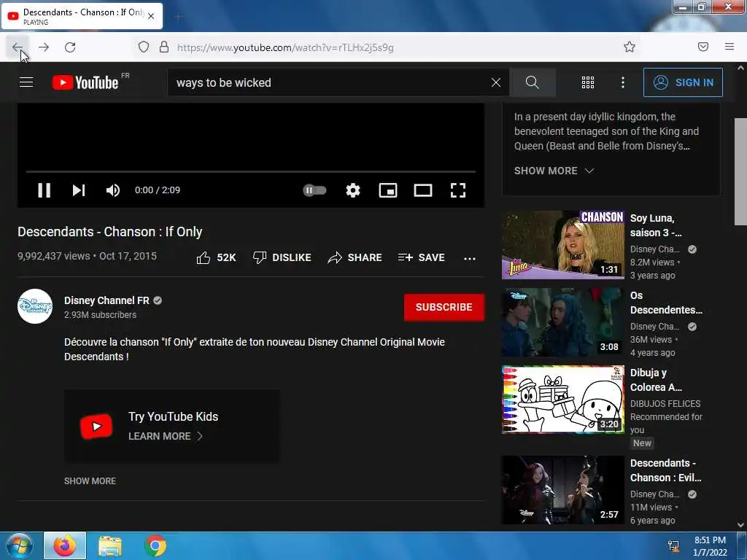The width and height of the screenshot is (747, 560).
Task: Expand description with Show More below
Action: (90, 481)
